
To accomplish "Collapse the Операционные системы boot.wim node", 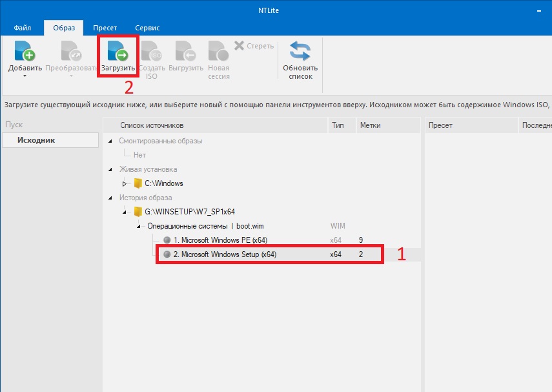I will (138, 227).
